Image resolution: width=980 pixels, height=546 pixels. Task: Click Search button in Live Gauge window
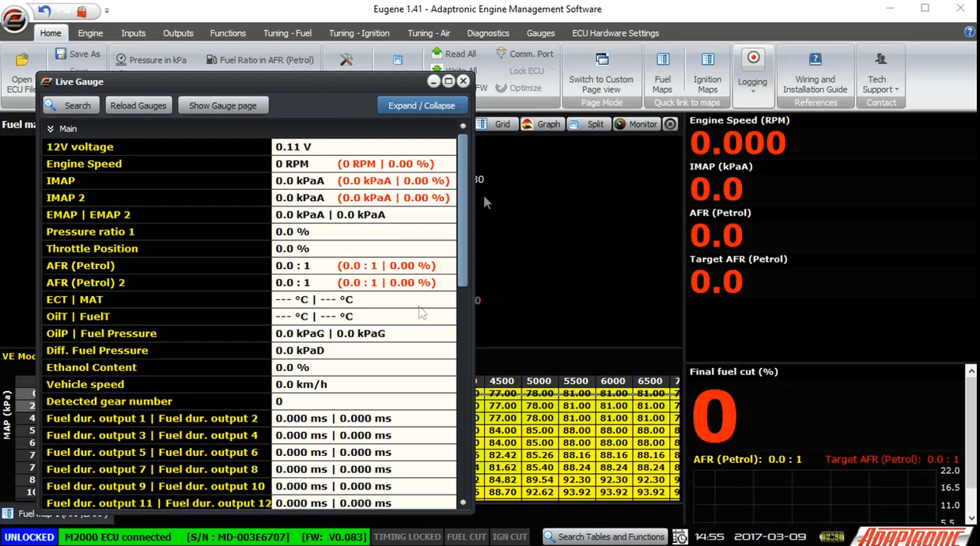click(70, 105)
